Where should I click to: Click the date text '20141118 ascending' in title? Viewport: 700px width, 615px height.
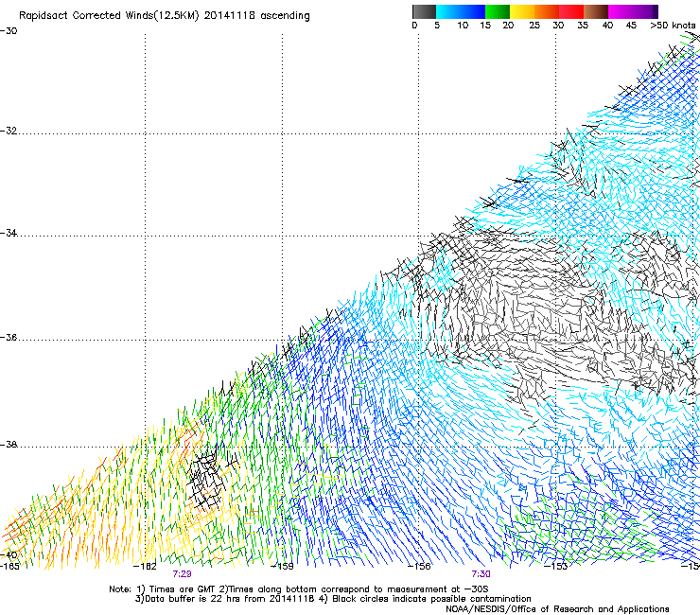[x=257, y=16]
